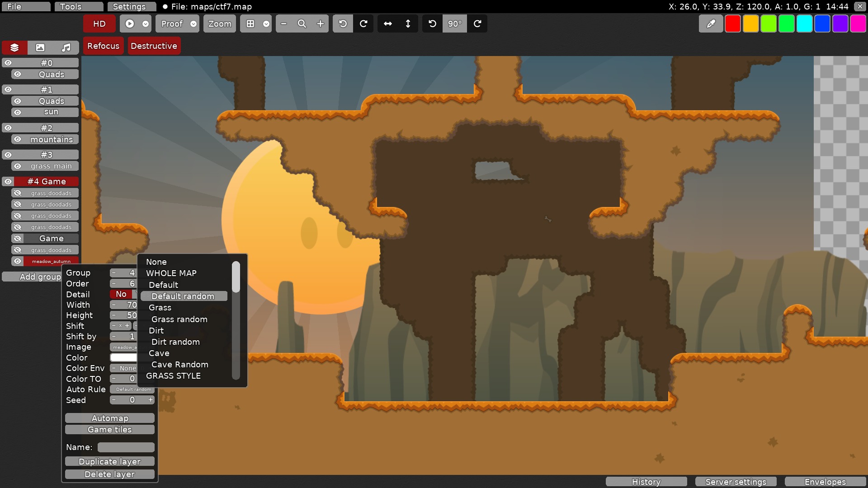The height and width of the screenshot is (488, 868).
Task: Toggle visibility of the sun layer
Action: tap(18, 112)
